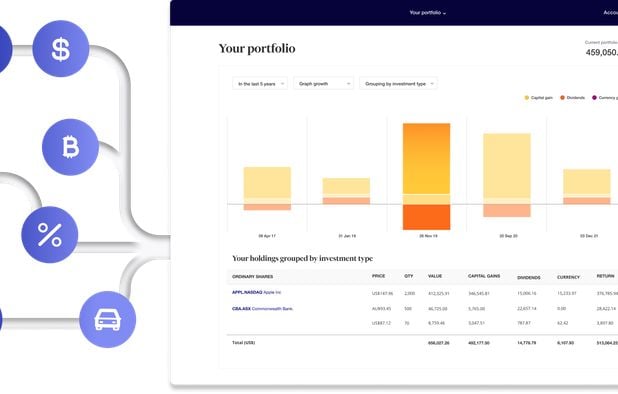Viewport: 618px width, 394px height.
Task: Select the highlighted Nov 19 orange bar
Action: pyautogui.click(x=426, y=177)
